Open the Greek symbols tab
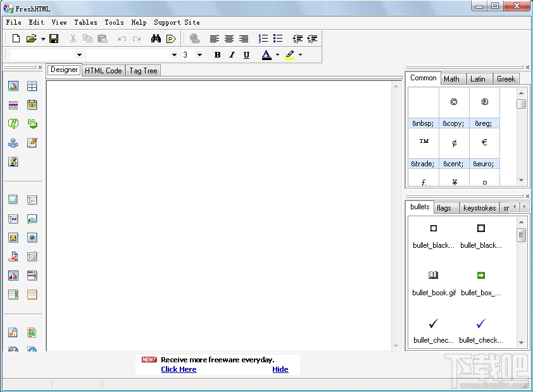Image resolution: width=533 pixels, height=392 pixels. (506, 79)
